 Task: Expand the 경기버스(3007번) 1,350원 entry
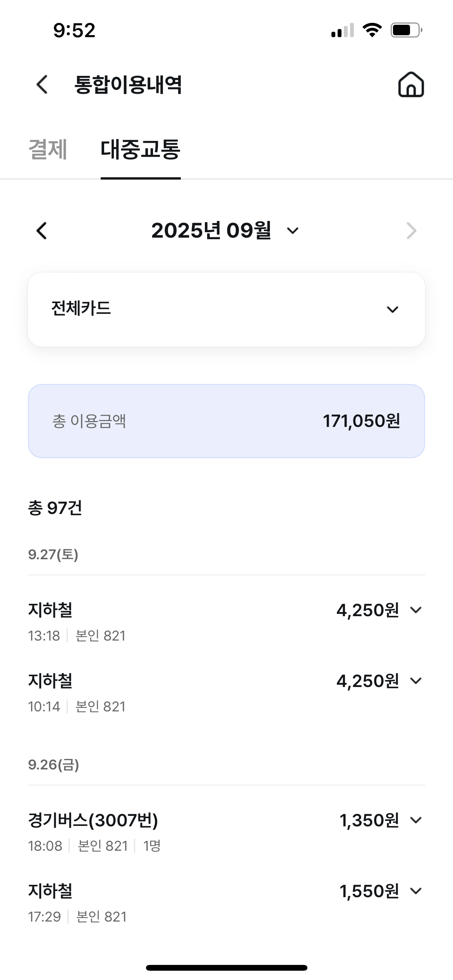[x=416, y=820]
